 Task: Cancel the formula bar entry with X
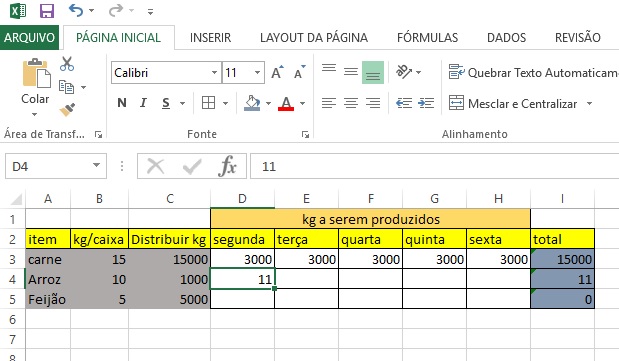click(156, 166)
